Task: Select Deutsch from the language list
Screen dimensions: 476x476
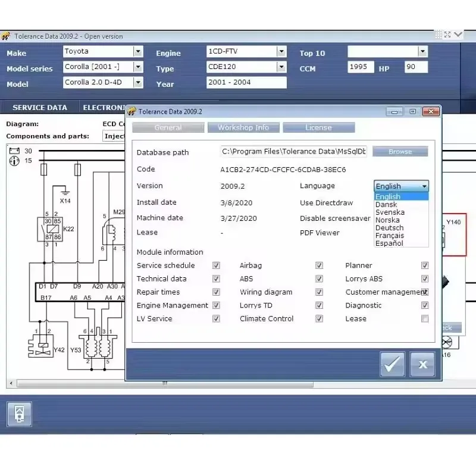Action: pyautogui.click(x=390, y=228)
